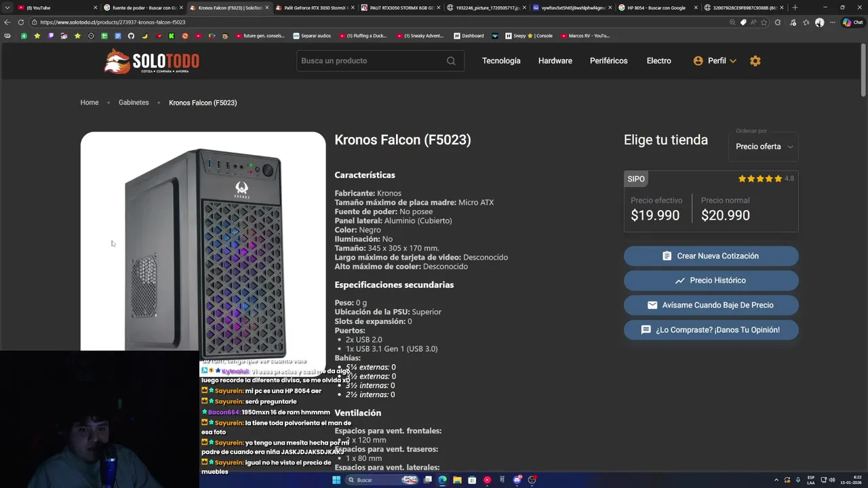The height and width of the screenshot is (488, 868).
Task: Click Avísame Cuando Baje De Precio
Action: coord(711,305)
